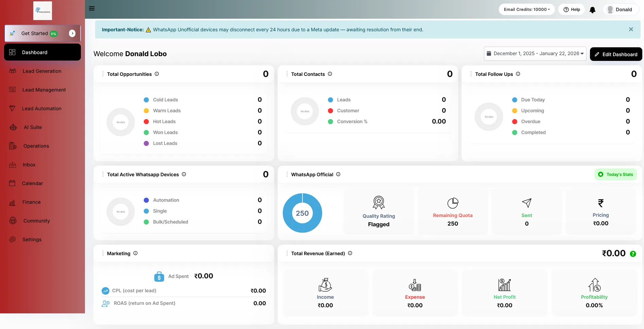The image size is (644, 329).
Task: Go to AI Suite in the sidebar
Action: click(33, 127)
